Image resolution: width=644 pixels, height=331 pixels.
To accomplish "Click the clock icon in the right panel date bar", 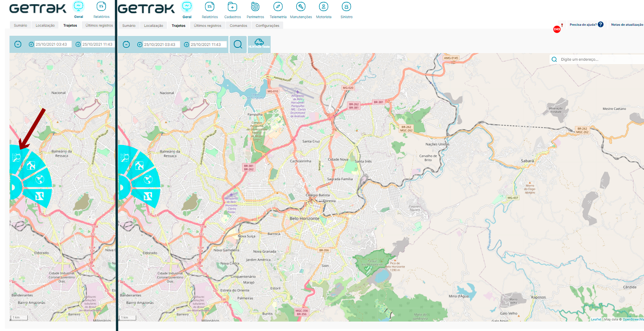I will click(126, 45).
